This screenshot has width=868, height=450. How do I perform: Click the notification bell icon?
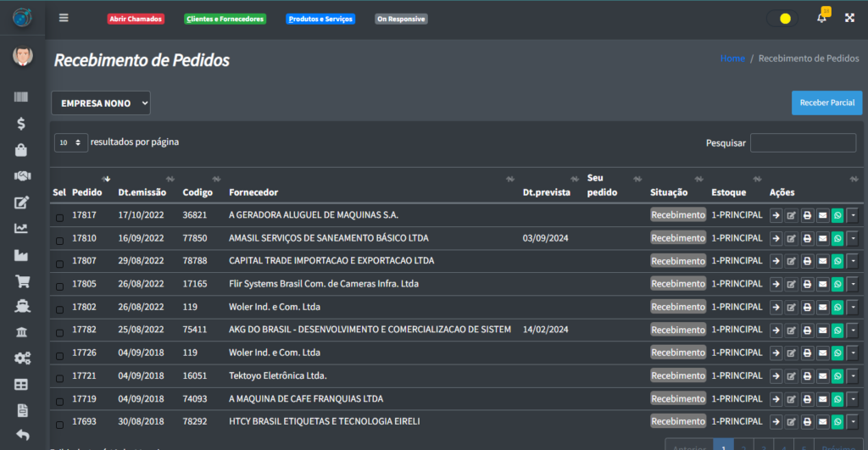tap(821, 18)
